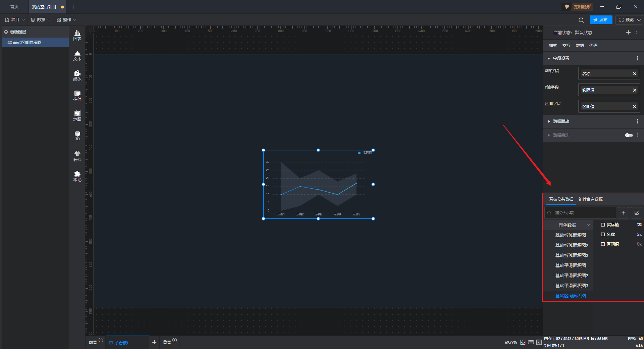This screenshot has height=349, width=644.
Task: Open more options for 数据筛选 section
Action: [637, 135]
